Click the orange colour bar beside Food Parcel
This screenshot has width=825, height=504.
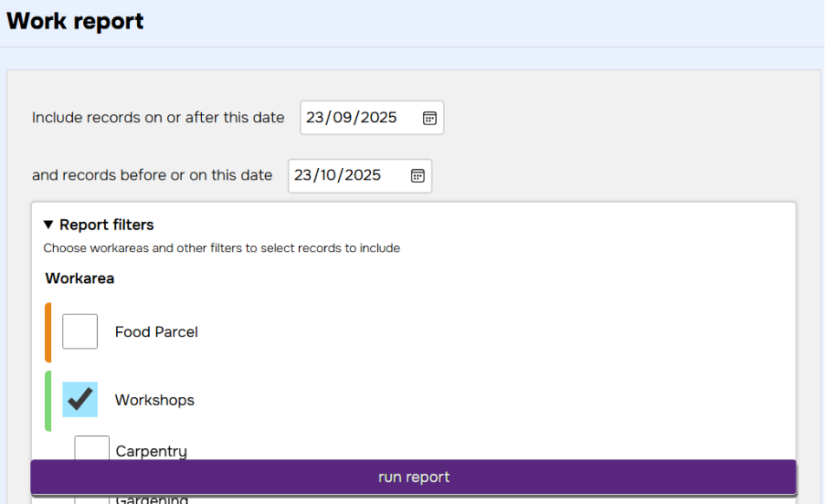point(48,332)
